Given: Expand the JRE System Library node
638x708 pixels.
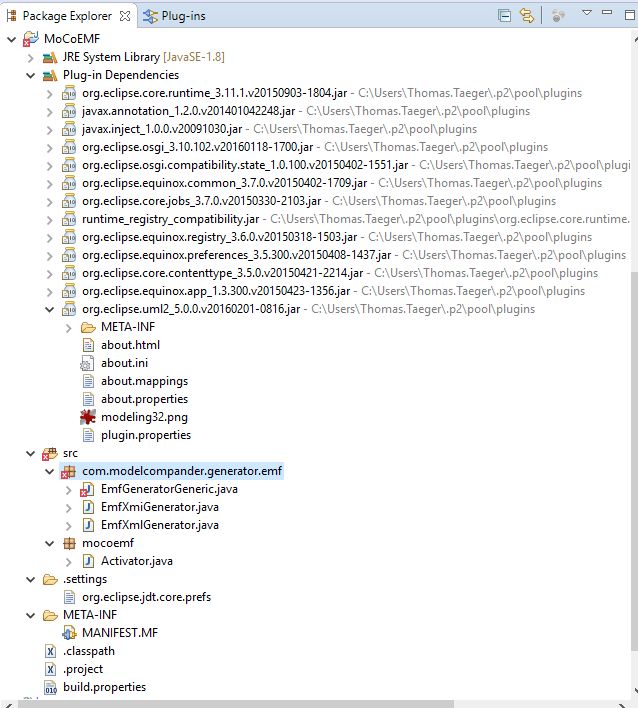Looking at the screenshot, I should coord(31,57).
